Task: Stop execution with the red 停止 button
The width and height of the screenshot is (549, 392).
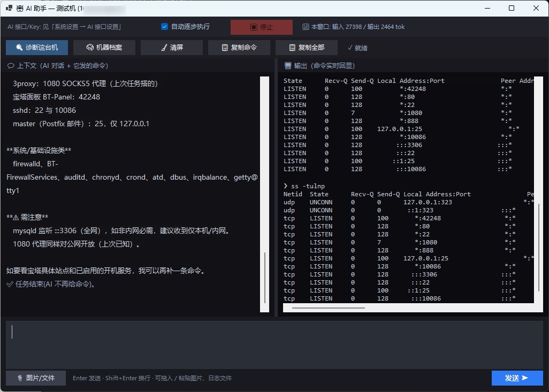Action: tap(262, 27)
